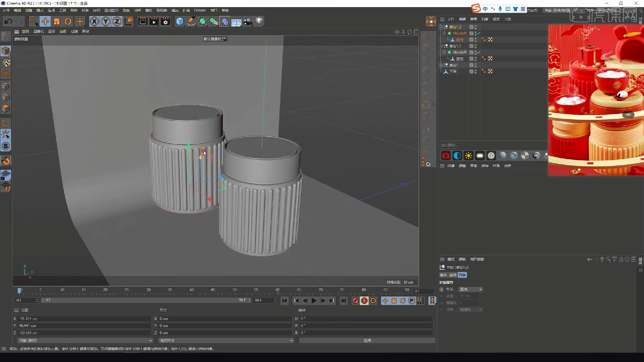Select the Edges mode icon
644x362 pixels.
[6, 97]
